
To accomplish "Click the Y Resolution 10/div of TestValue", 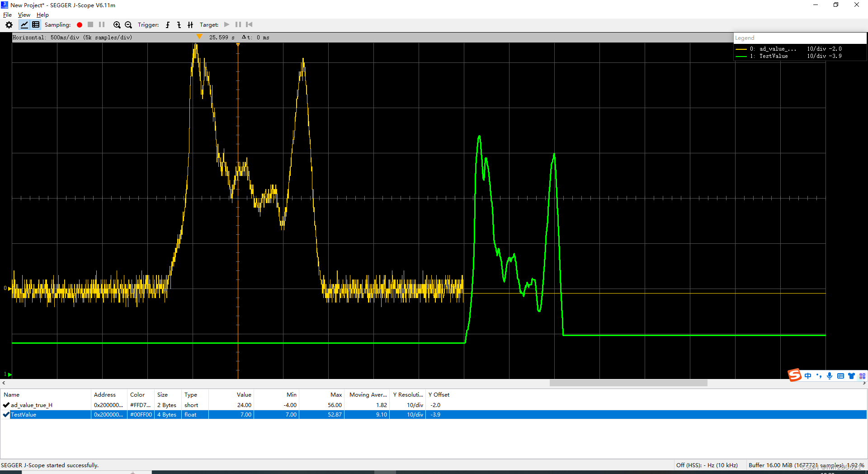I will point(407,415).
